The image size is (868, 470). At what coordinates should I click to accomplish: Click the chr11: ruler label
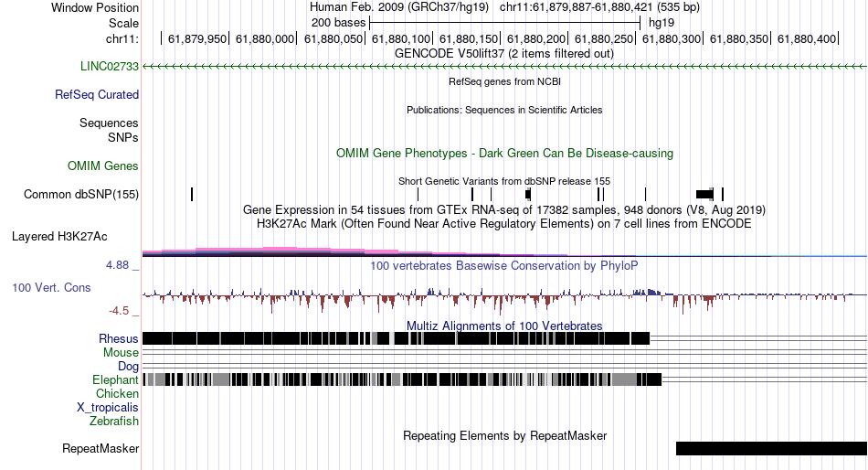[122, 38]
